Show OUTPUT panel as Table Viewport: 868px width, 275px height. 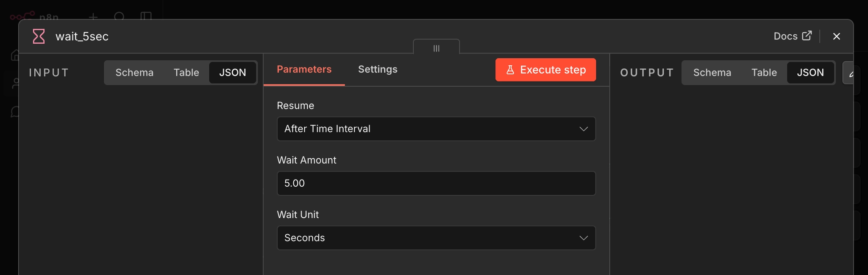click(x=764, y=73)
